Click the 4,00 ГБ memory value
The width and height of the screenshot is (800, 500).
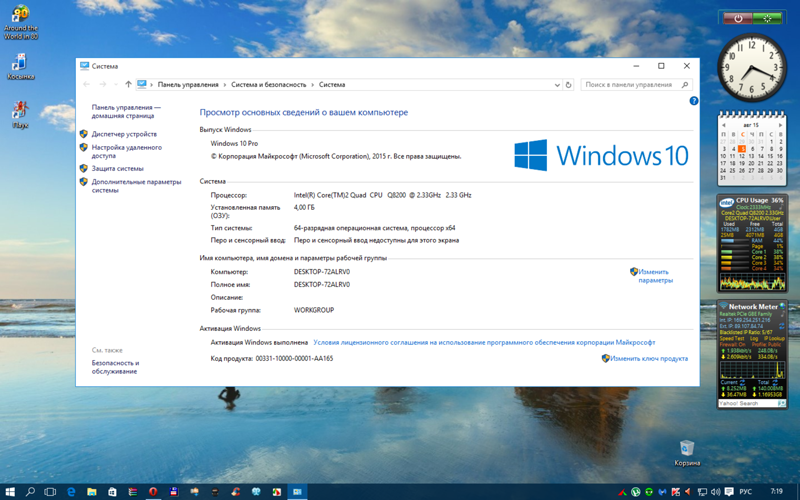click(304, 208)
